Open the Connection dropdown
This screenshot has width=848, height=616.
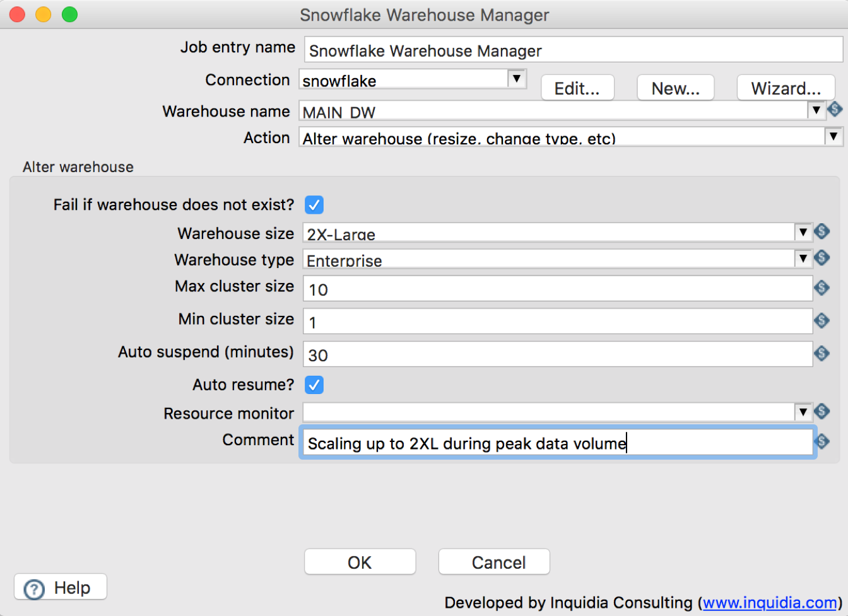pyautogui.click(x=517, y=79)
